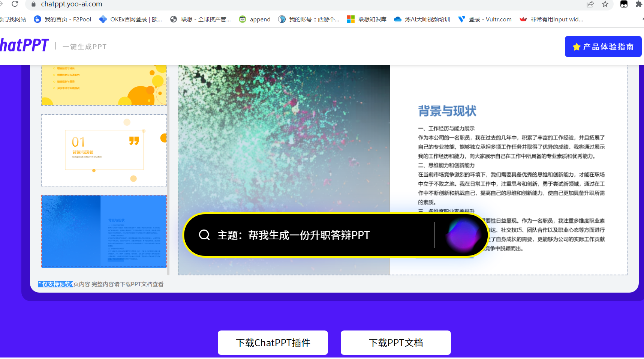Select the yellow table-of-contents slide thumbnail
The height and width of the screenshot is (359, 644).
(104, 85)
